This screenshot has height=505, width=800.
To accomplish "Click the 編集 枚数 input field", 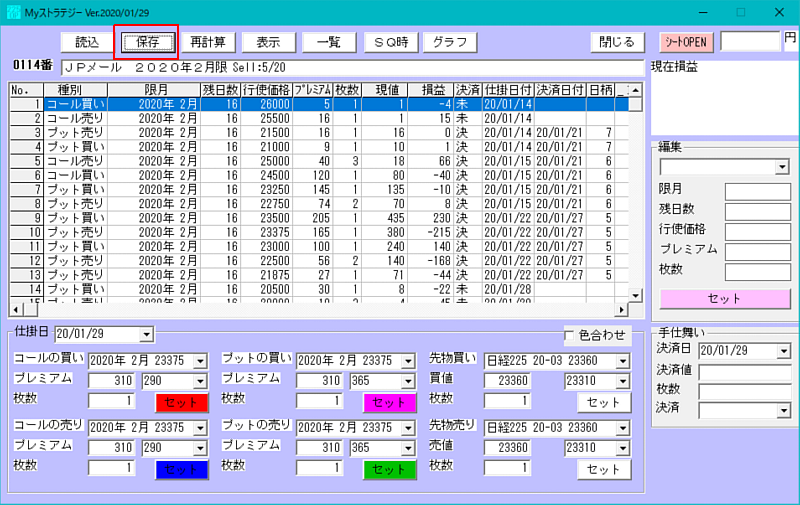I will pos(758,272).
